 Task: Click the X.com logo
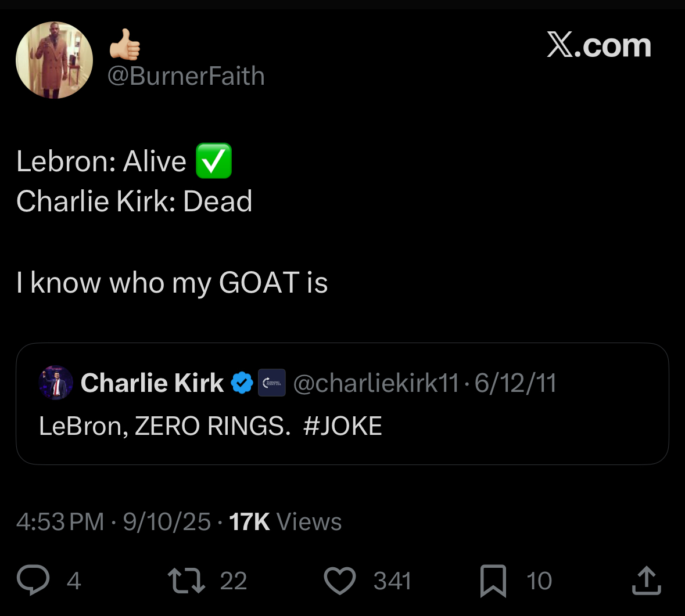click(x=598, y=45)
